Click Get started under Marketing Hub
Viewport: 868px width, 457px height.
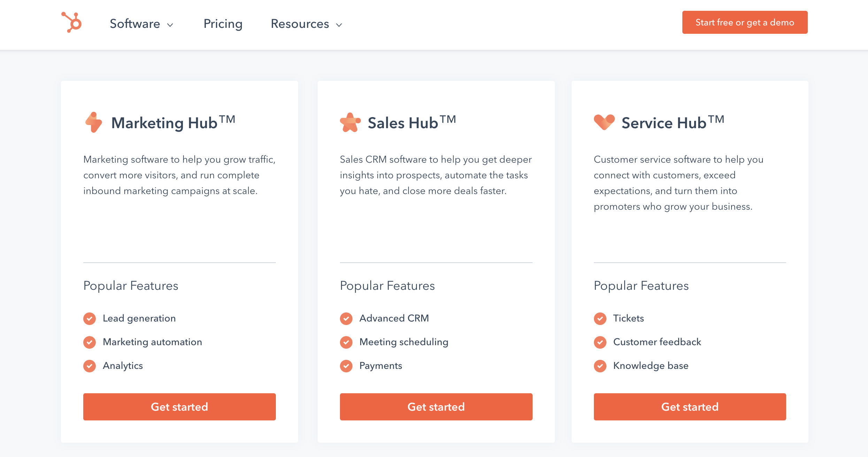tap(179, 407)
